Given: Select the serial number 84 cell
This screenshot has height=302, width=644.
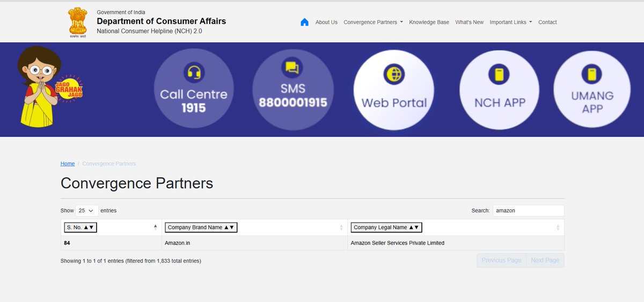Looking at the screenshot, I should [x=111, y=243].
